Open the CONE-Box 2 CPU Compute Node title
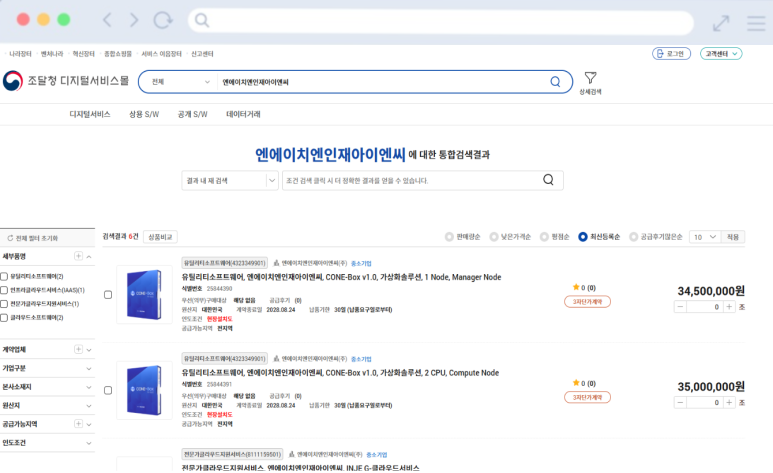 (340, 373)
